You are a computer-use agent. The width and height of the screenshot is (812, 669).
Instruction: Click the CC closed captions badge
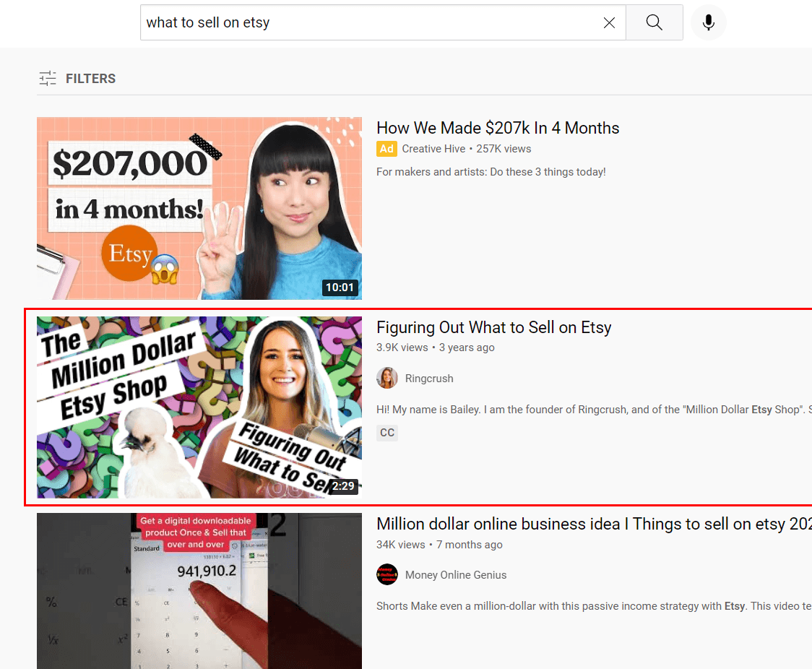[x=387, y=433]
